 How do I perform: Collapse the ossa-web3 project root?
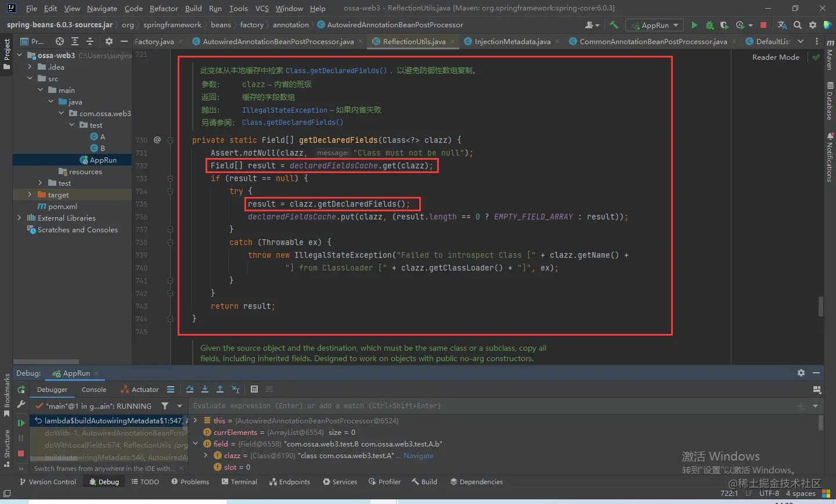click(x=20, y=55)
